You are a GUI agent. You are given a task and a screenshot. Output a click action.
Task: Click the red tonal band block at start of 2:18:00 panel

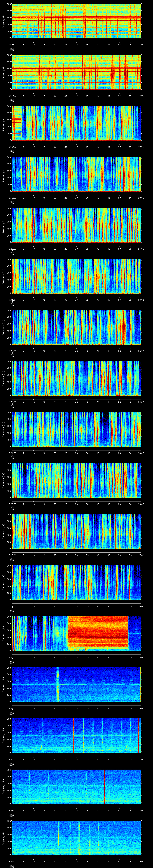click(x=17, y=123)
